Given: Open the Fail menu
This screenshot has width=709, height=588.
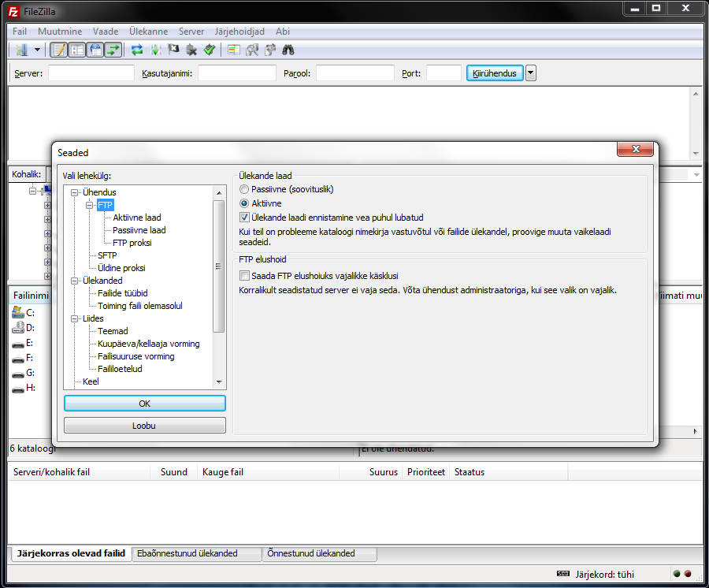Looking at the screenshot, I should pos(20,32).
